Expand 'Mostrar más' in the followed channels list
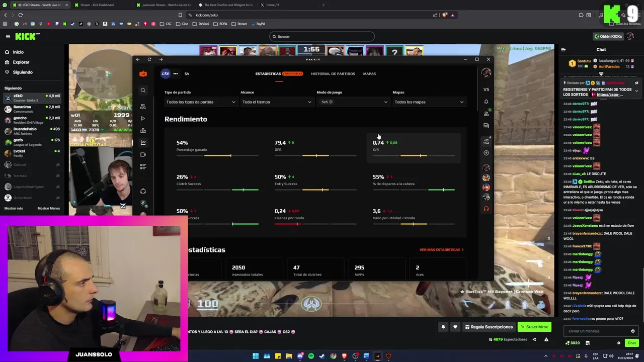644x362 pixels. [x=14, y=208]
